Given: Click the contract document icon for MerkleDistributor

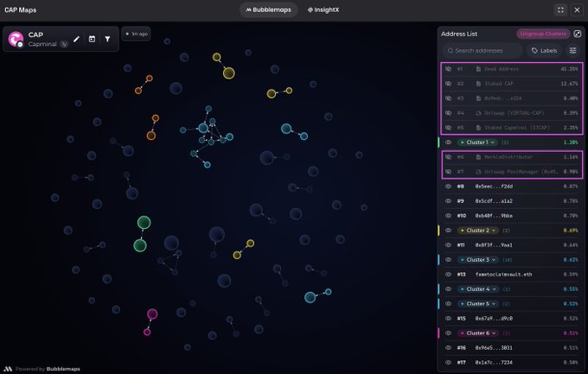Looking at the screenshot, I should [x=478, y=157].
